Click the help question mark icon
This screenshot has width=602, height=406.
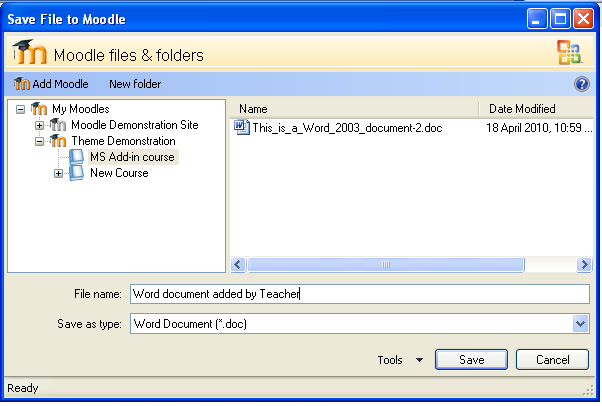tap(582, 84)
